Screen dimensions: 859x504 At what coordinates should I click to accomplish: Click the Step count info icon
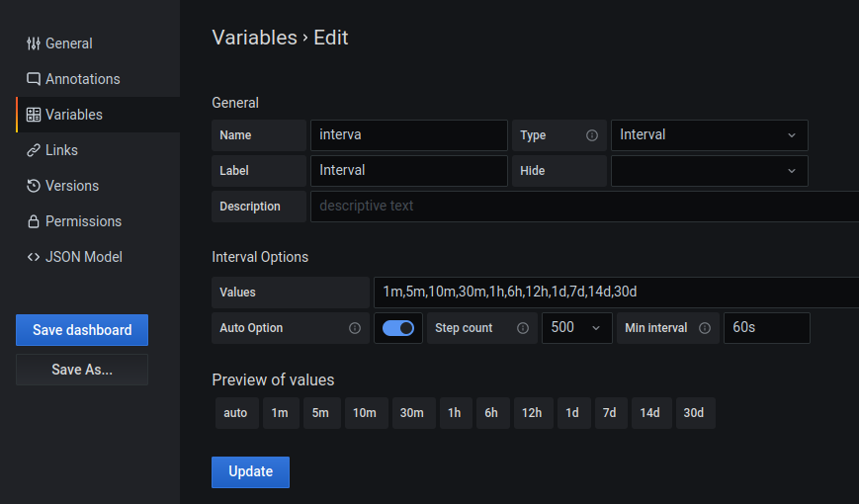coord(523,328)
